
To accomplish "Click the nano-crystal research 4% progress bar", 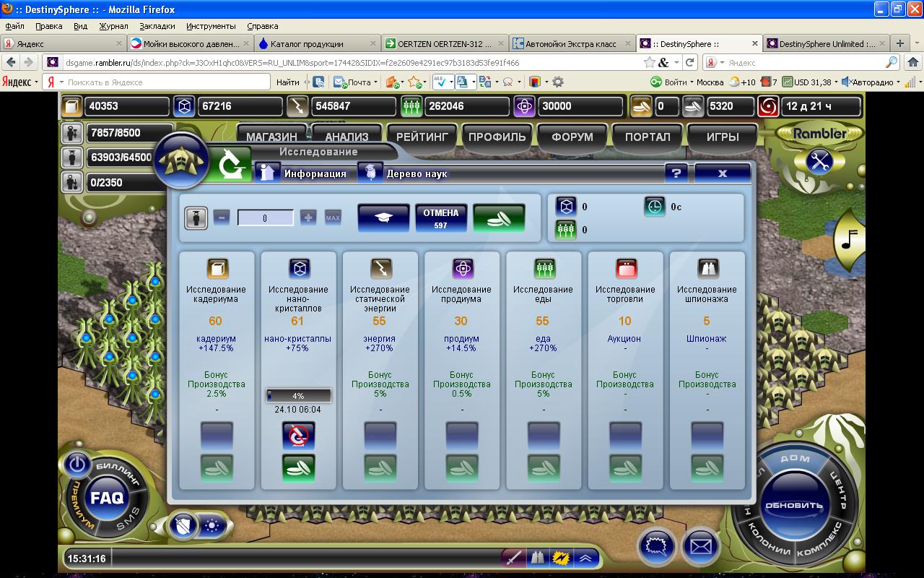I will 298,396.
